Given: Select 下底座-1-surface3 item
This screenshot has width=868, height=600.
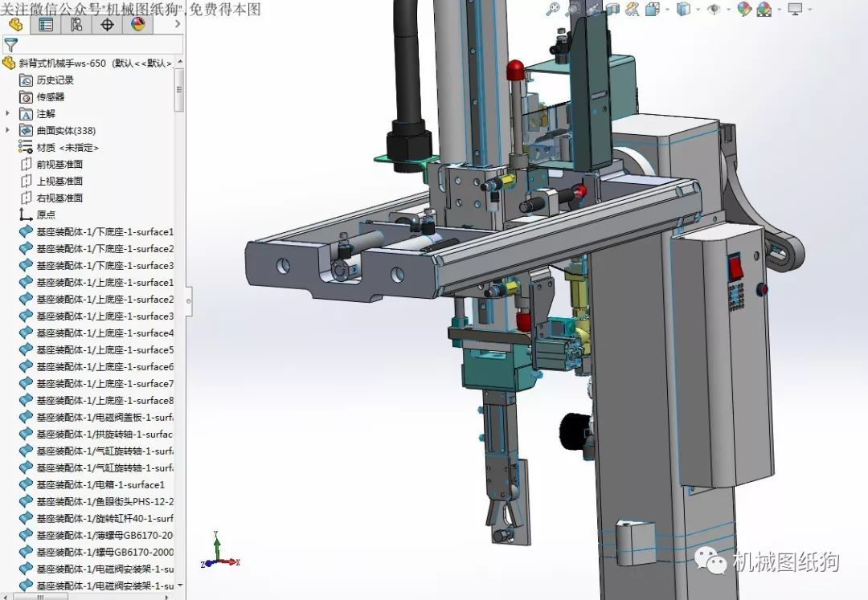Looking at the screenshot, I should pyautogui.click(x=96, y=265).
